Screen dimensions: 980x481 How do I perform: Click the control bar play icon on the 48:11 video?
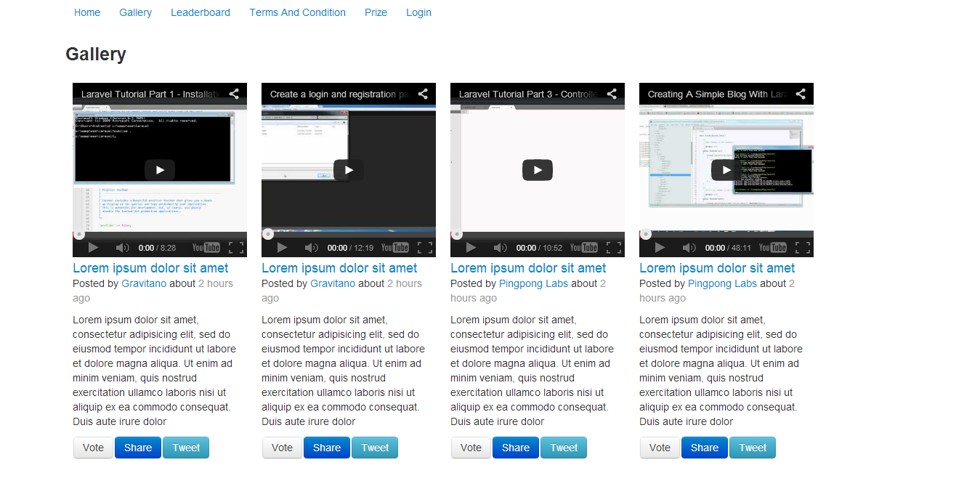coord(660,248)
